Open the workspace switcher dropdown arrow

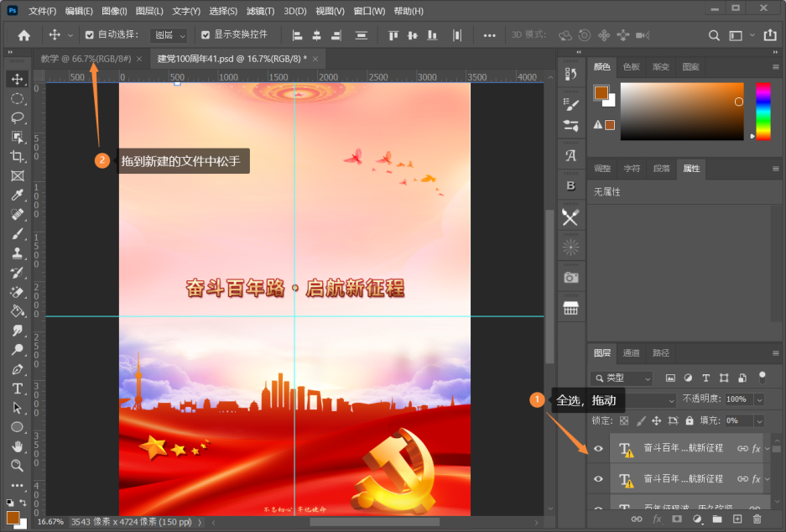752,35
